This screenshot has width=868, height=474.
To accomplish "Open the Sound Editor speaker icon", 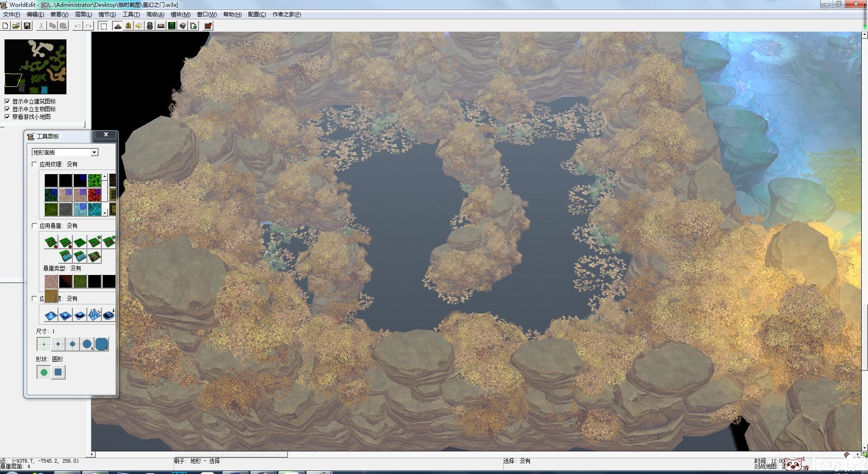I will pos(139,26).
